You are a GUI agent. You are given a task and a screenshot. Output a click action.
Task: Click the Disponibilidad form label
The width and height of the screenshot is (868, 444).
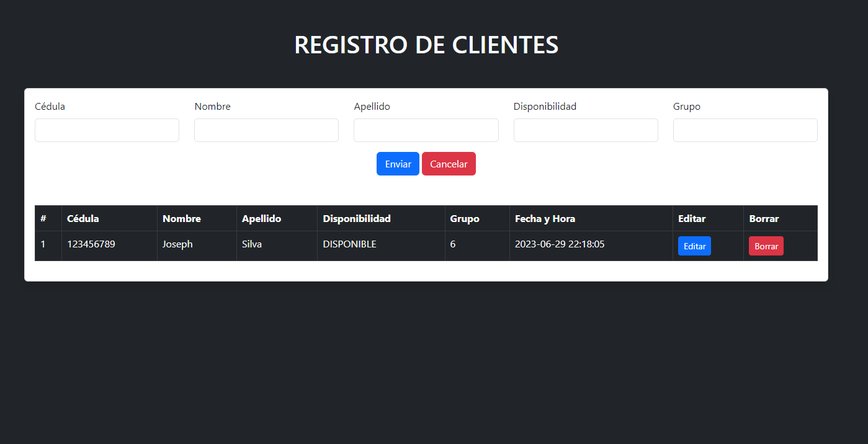tap(545, 107)
